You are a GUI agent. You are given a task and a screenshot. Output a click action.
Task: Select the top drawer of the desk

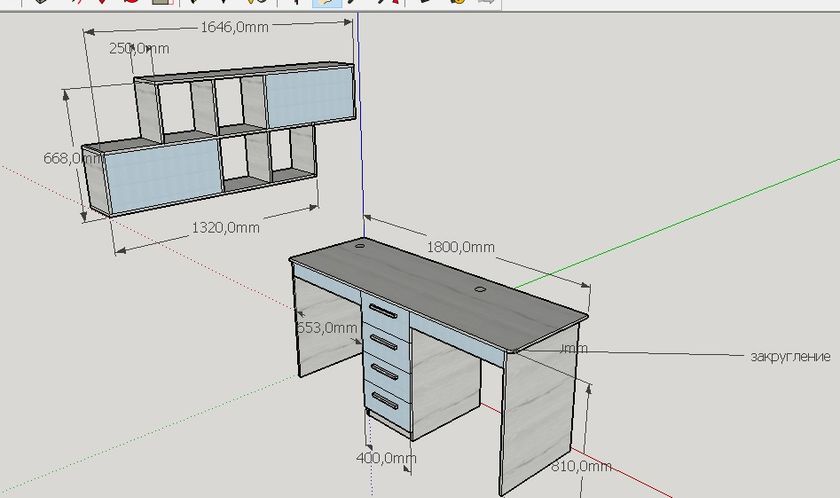tap(387, 314)
